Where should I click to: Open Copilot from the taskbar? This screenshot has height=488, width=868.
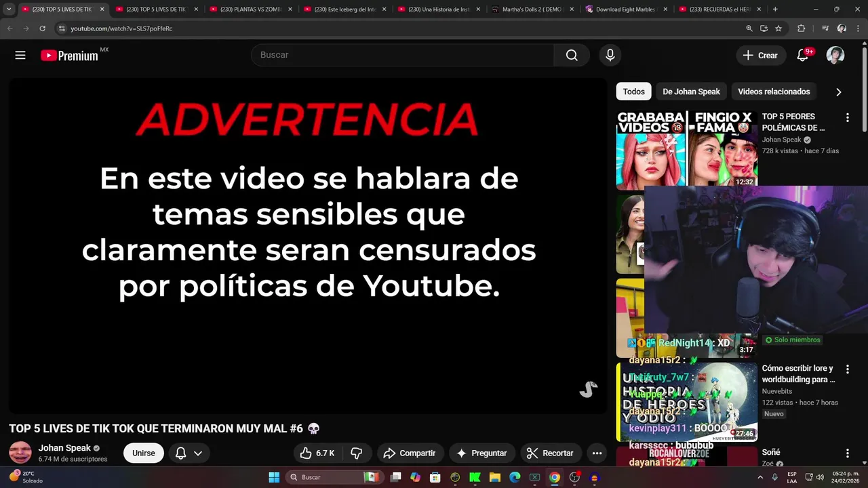[x=416, y=477]
